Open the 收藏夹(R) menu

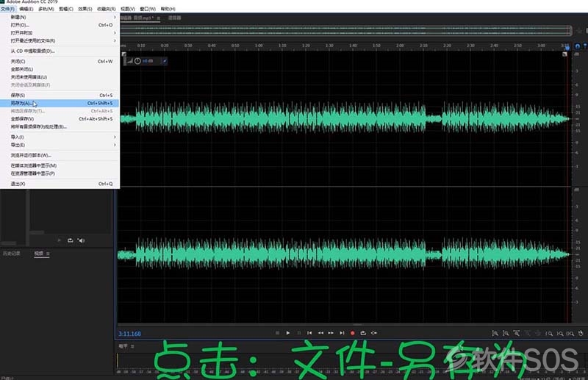[x=106, y=9]
